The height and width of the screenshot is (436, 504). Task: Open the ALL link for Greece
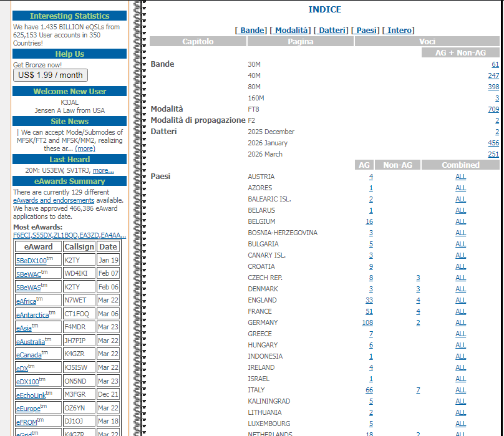460,334
